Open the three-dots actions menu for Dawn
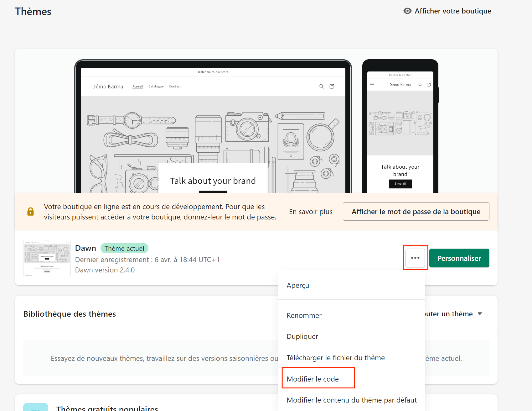532x411 pixels. click(x=415, y=258)
